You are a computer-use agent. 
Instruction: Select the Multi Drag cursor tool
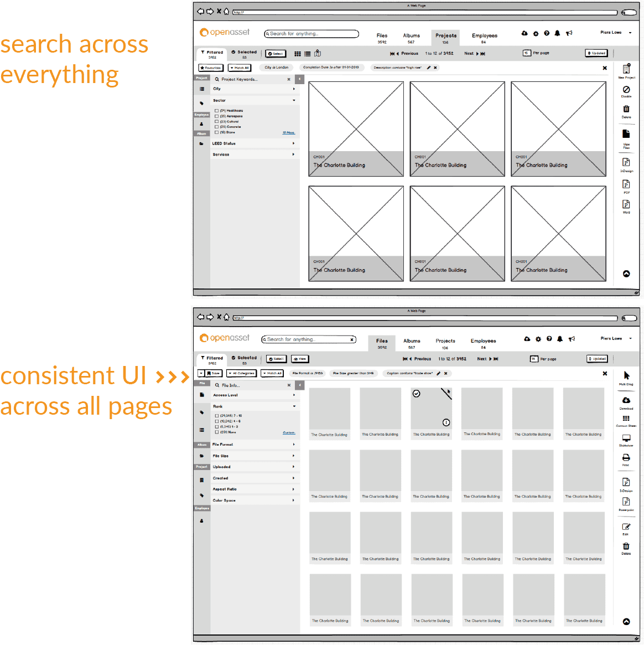click(626, 376)
